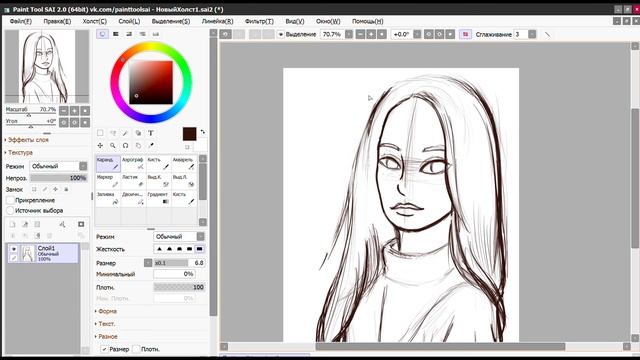
Task: Click zoom out minus button in top toolbar
Action: click(360, 34)
